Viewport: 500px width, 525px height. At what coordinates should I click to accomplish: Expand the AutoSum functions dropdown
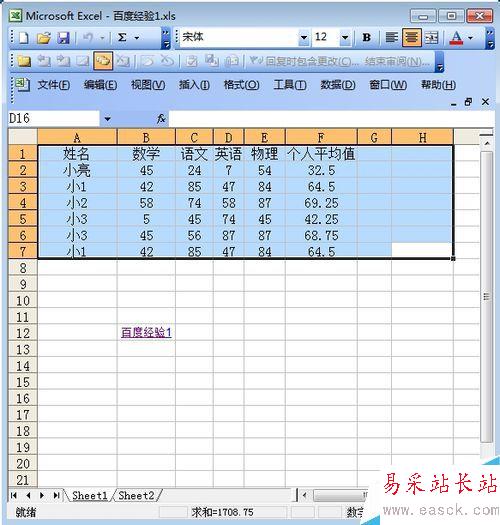[137, 38]
